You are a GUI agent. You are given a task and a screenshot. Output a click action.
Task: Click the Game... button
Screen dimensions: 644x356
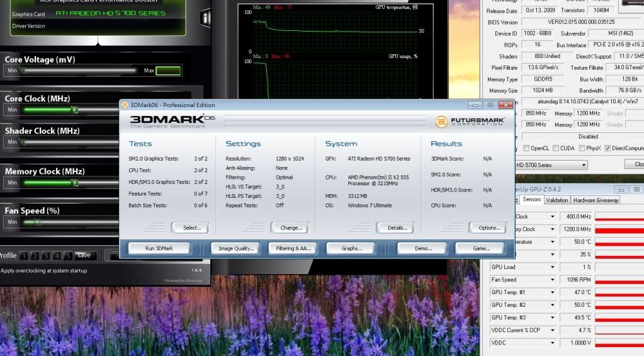482,248
